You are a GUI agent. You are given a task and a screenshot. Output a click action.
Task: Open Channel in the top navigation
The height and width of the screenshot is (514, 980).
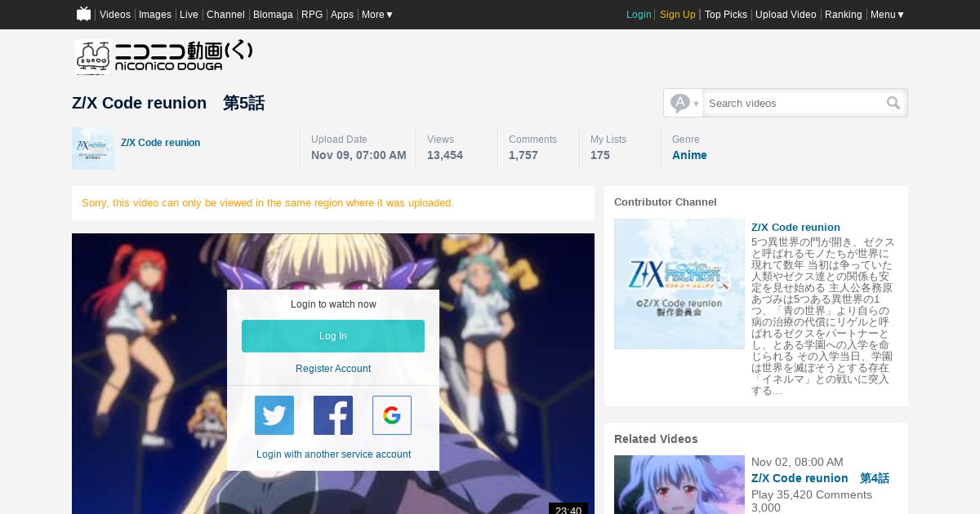point(225,15)
